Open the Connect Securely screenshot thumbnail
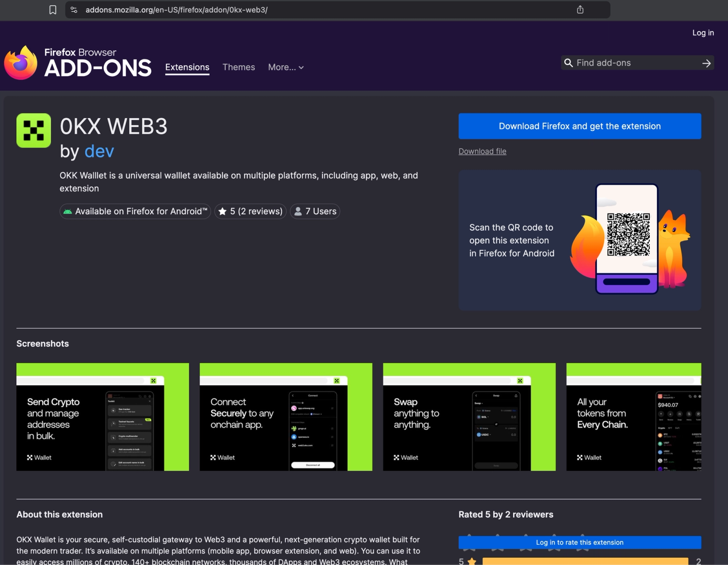 (286, 417)
